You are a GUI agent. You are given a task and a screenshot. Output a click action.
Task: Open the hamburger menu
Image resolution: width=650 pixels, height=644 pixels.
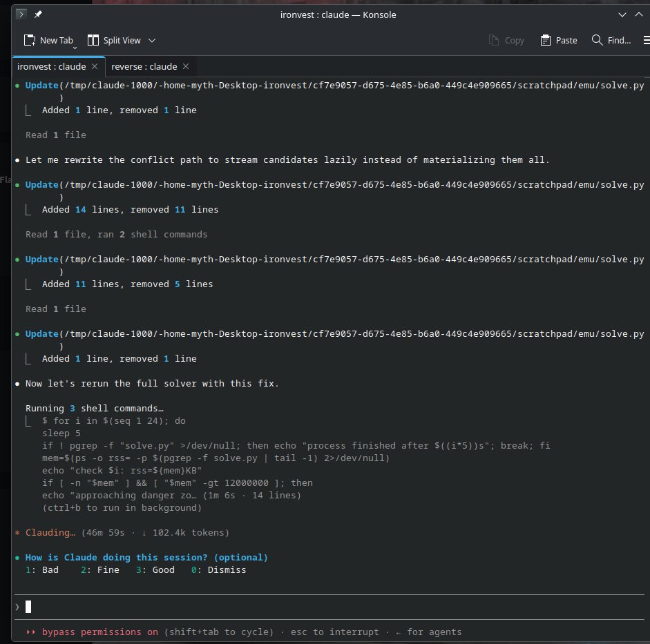[647, 40]
